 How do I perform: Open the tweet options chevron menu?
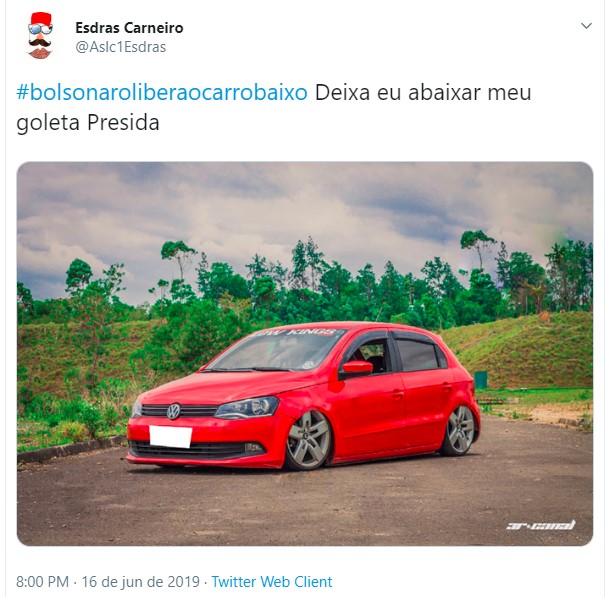point(586,26)
